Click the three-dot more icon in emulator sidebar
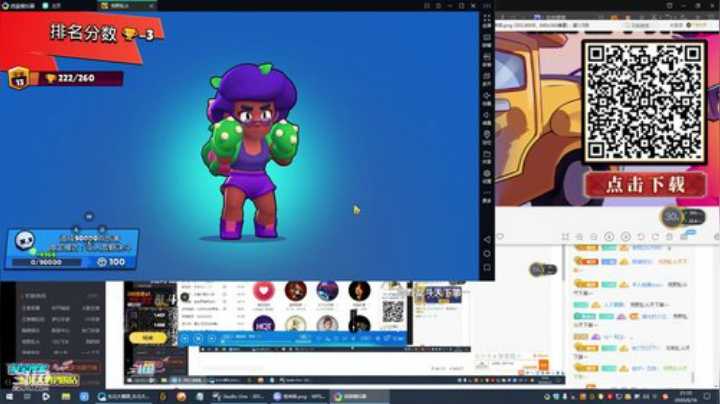The height and width of the screenshot is (404, 720). 487,193
